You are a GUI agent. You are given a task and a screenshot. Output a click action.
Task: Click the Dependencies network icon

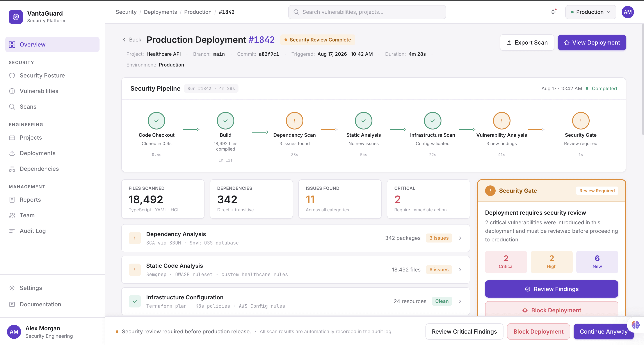pos(12,169)
